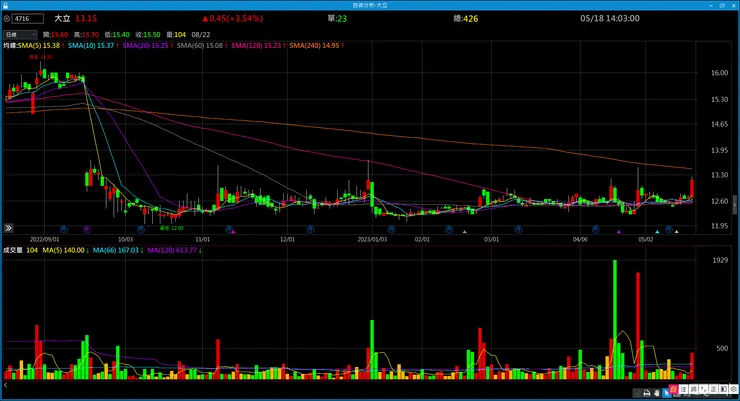The image size is (740, 401).
Task: Click the dark chart icon left of the printer
Action: click(636, 393)
